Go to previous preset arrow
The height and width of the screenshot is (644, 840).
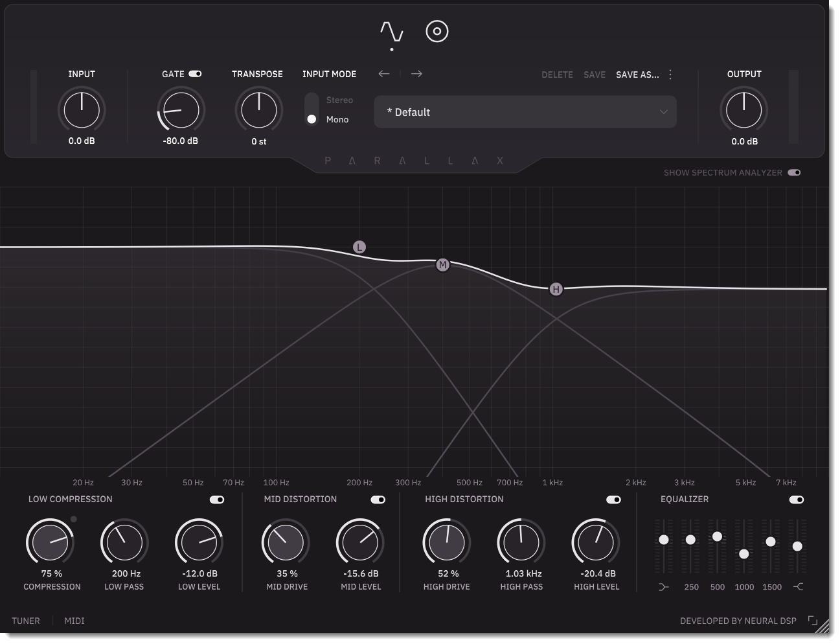[384, 74]
